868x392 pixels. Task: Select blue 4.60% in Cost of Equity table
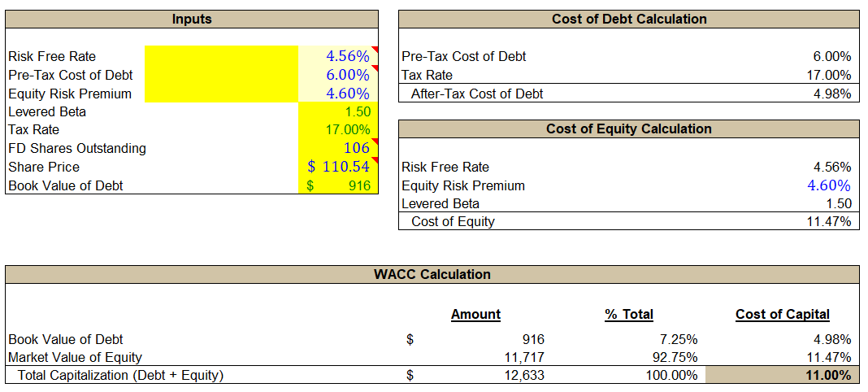(829, 185)
